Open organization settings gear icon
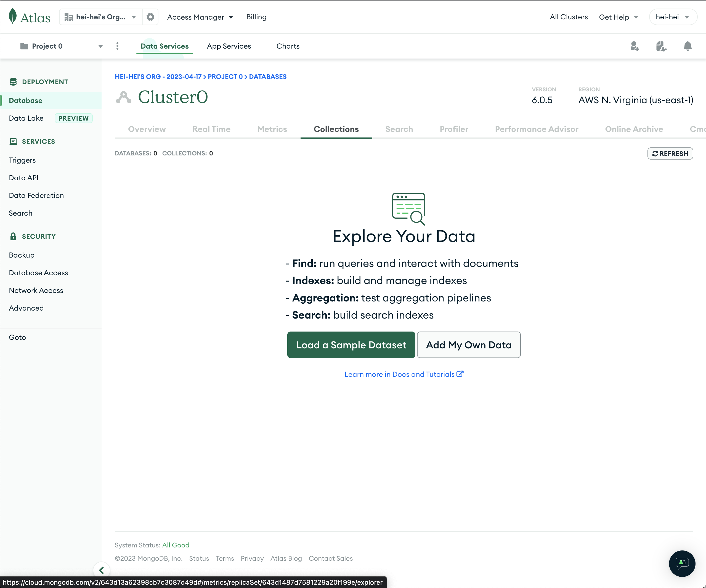 pyautogui.click(x=150, y=17)
